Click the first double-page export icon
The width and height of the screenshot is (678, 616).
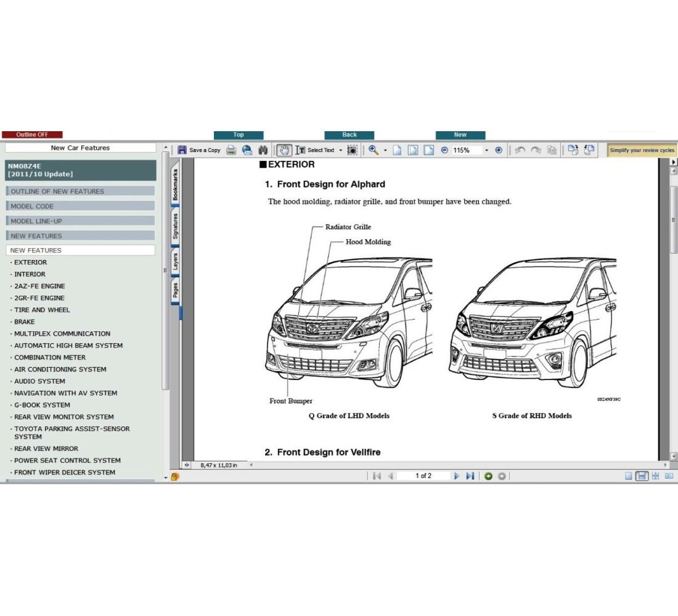(x=573, y=150)
